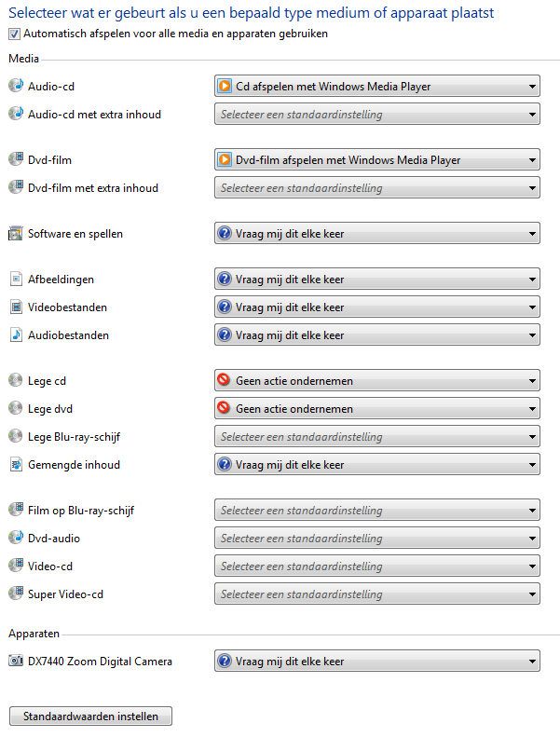The width and height of the screenshot is (560, 737).
Task: Click the Standaardwaarden instellen button
Action: coord(90,717)
